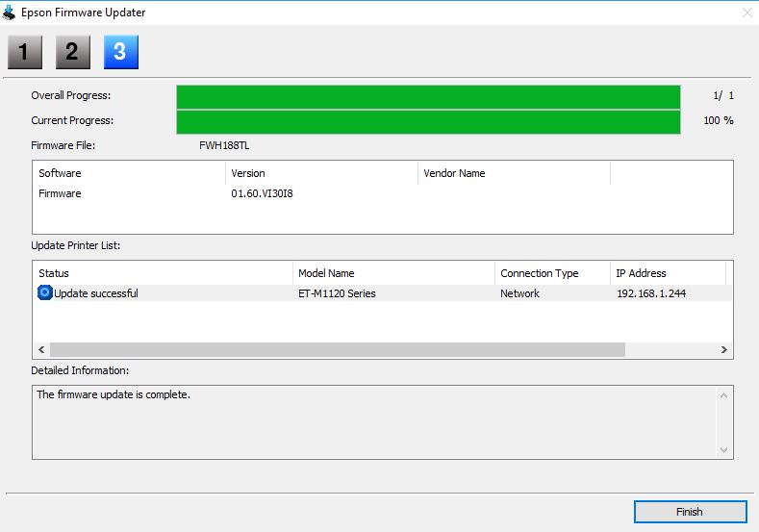Click the Update successful status text
This screenshot has width=759, height=532.
[x=96, y=293]
